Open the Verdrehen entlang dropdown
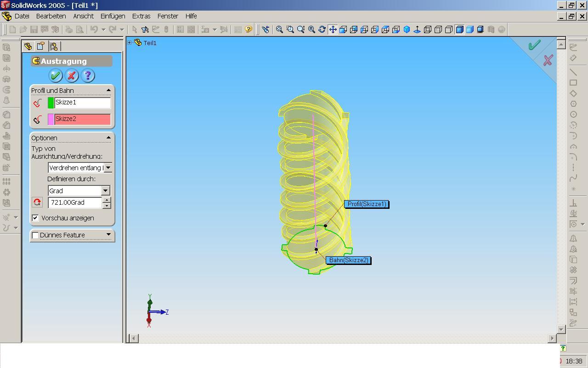The width and height of the screenshot is (588, 368). coord(108,168)
